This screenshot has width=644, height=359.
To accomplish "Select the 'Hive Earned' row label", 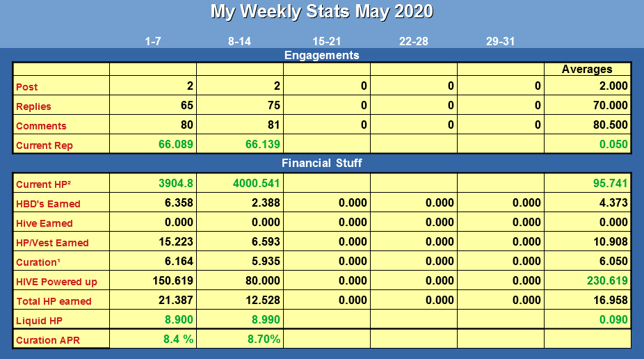I will 45,223.
